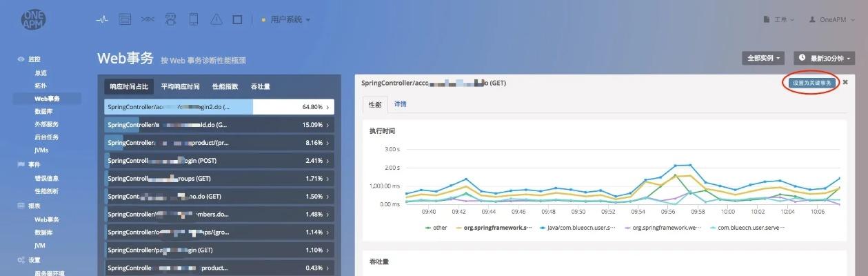Go to 外部服务 in the sidebar
This screenshot has width=868, height=276.
tap(47, 124)
